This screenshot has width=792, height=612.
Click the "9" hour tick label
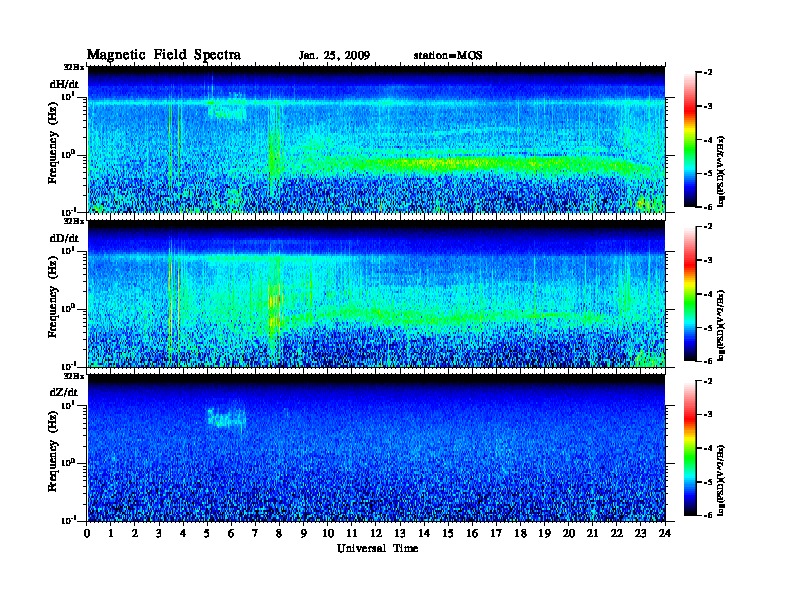pos(304,534)
